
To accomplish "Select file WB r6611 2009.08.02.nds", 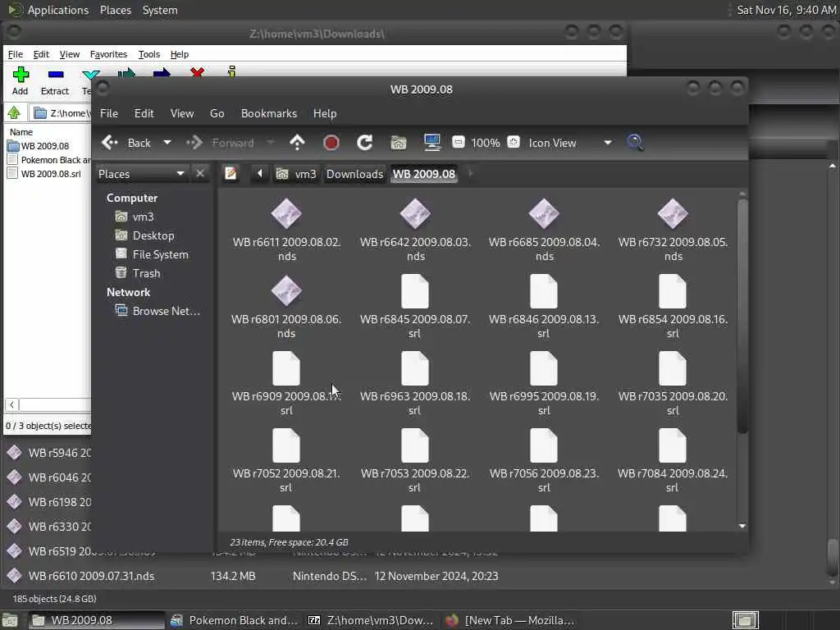I will coord(286,230).
